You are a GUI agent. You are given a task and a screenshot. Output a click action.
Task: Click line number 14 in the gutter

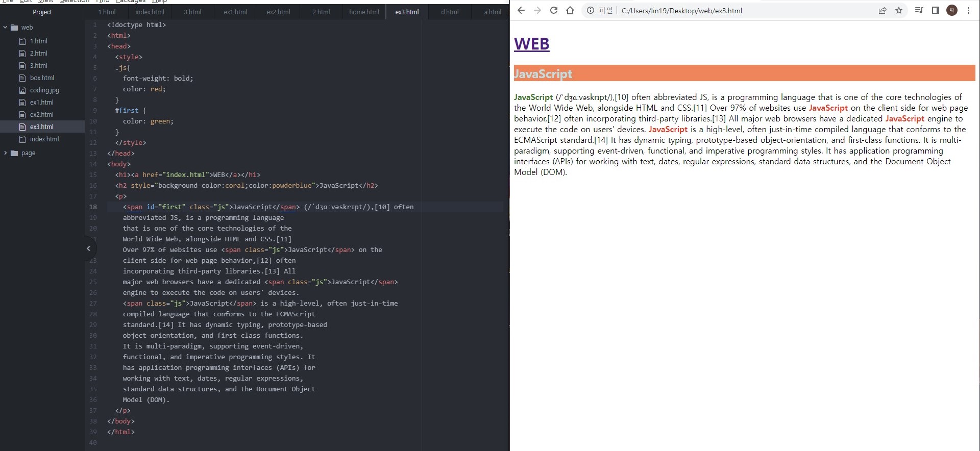(x=93, y=164)
